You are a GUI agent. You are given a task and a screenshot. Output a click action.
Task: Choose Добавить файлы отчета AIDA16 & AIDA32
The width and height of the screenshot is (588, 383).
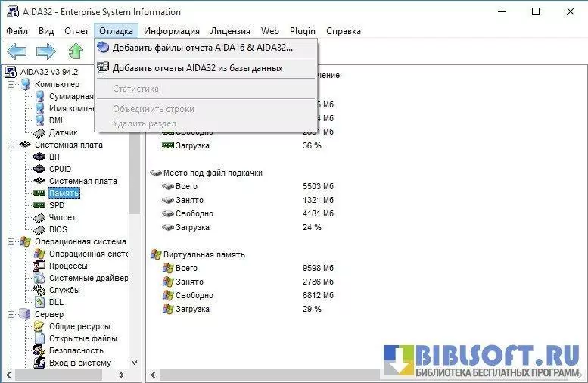tap(202, 47)
